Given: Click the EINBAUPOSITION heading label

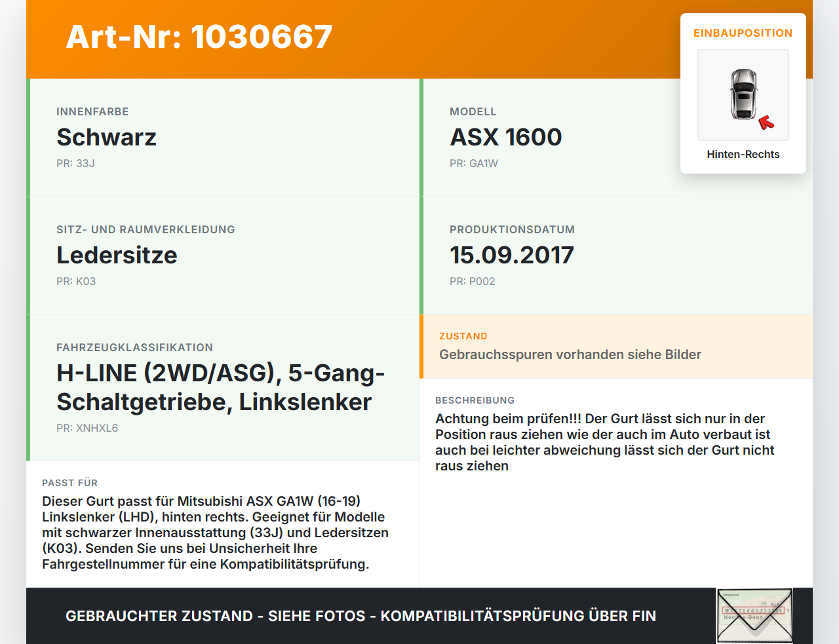Looking at the screenshot, I should pyautogui.click(x=743, y=33).
